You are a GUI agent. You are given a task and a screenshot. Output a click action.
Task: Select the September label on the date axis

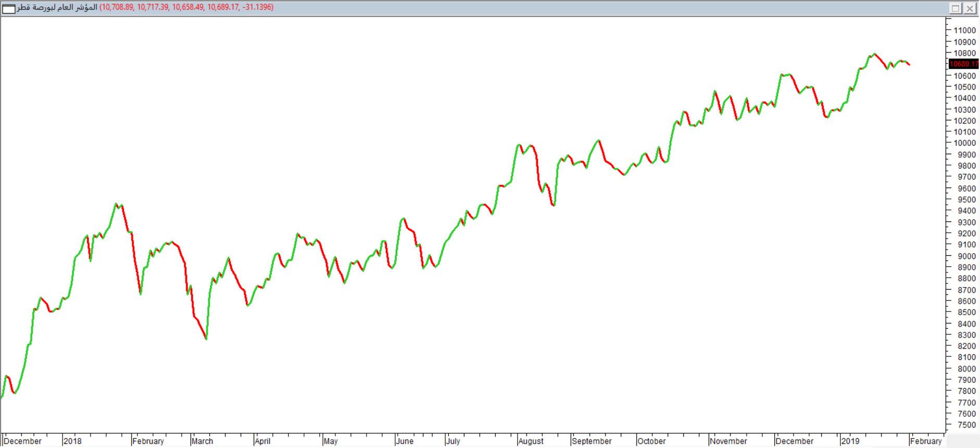coord(592,441)
